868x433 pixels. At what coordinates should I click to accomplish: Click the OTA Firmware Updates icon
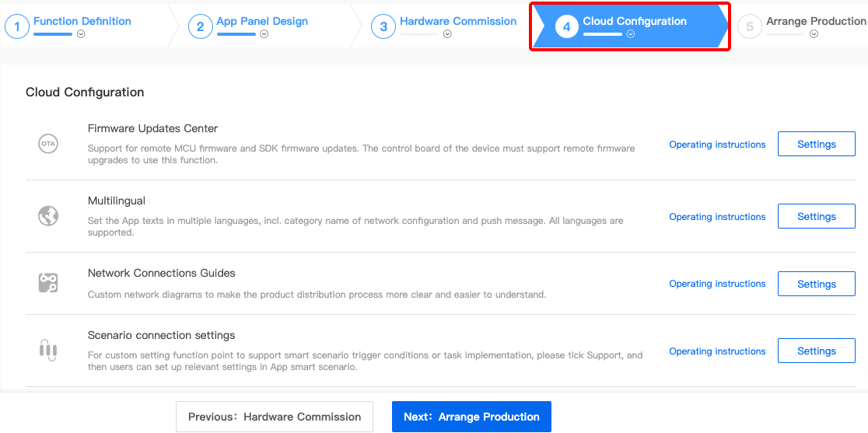coord(48,144)
